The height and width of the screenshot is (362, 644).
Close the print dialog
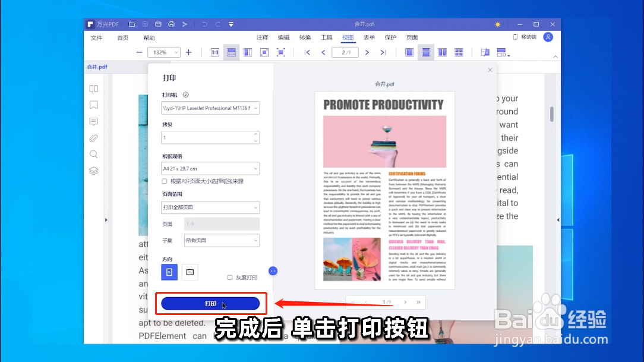tap(490, 70)
